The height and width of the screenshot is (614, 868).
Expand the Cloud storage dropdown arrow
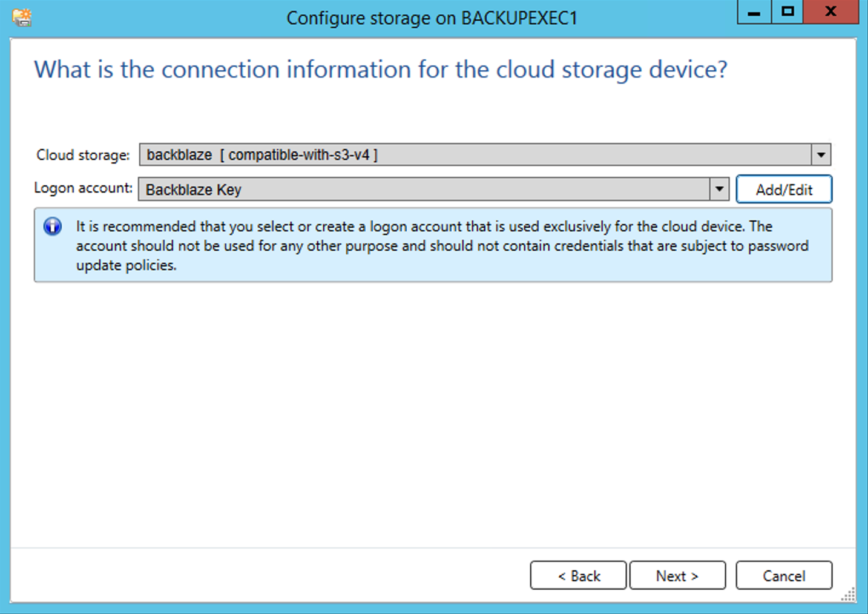click(821, 155)
